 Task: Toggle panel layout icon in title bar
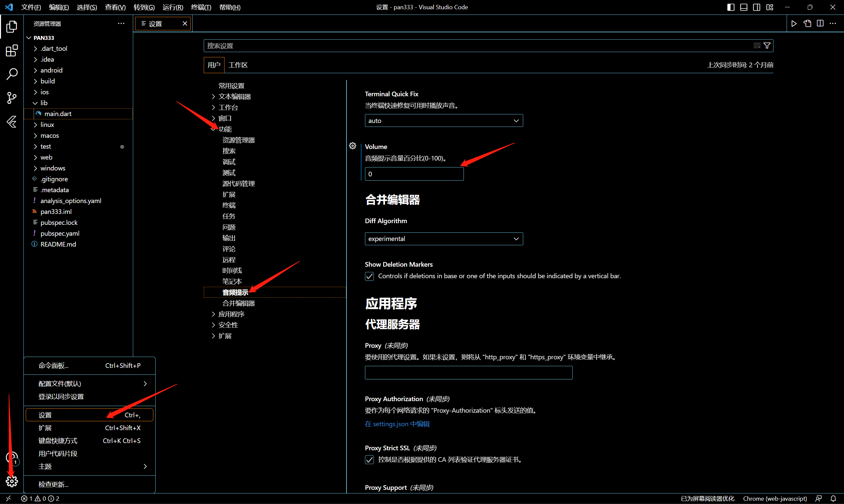tap(743, 7)
